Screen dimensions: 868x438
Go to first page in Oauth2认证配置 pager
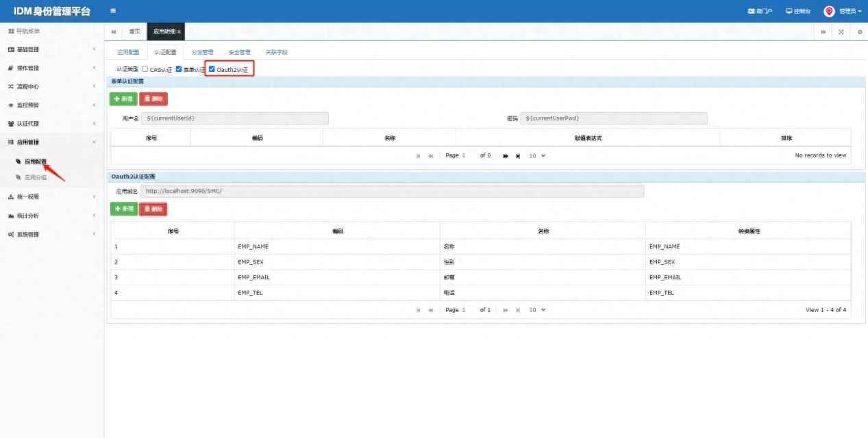[x=419, y=310]
